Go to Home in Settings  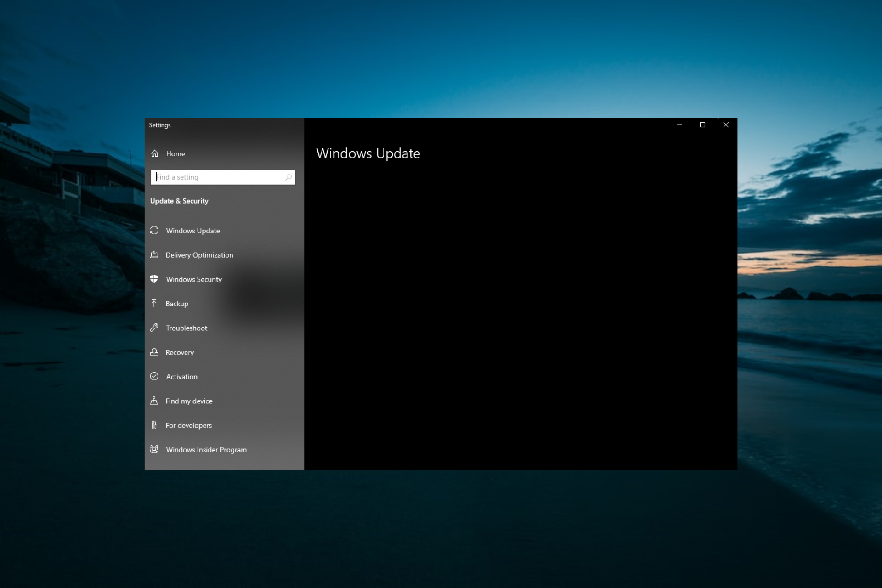(x=224, y=153)
